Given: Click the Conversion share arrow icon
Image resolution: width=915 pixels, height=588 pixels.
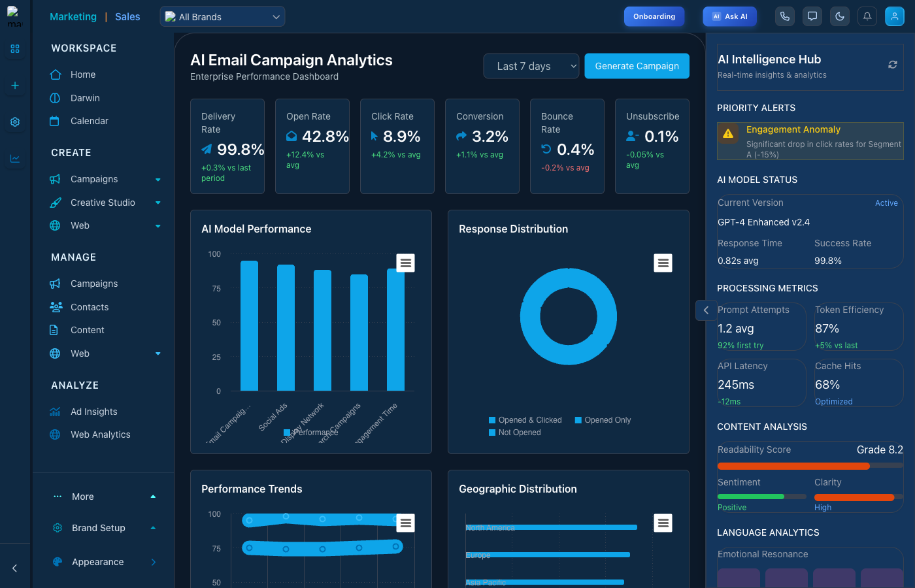Looking at the screenshot, I should pyautogui.click(x=461, y=136).
